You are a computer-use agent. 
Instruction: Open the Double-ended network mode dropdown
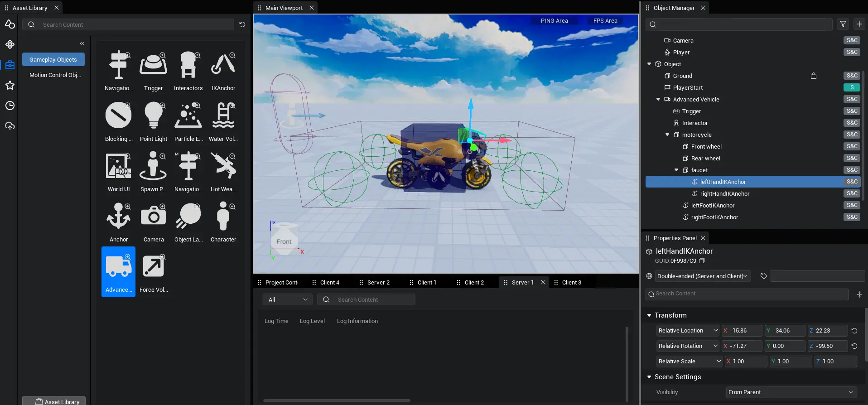[702, 276]
